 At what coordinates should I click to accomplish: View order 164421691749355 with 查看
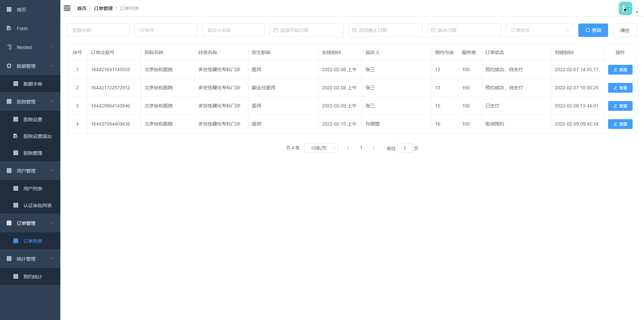pyautogui.click(x=620, y=70)
